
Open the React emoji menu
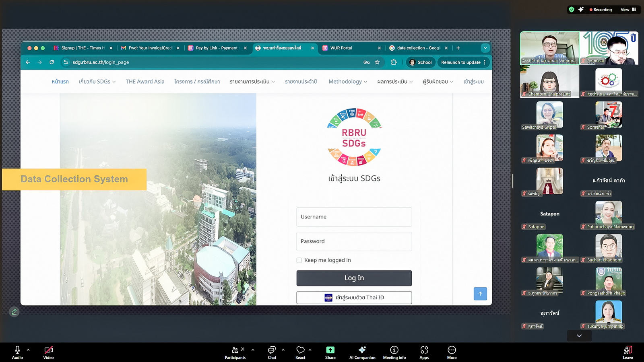click(x=300, y=350)
